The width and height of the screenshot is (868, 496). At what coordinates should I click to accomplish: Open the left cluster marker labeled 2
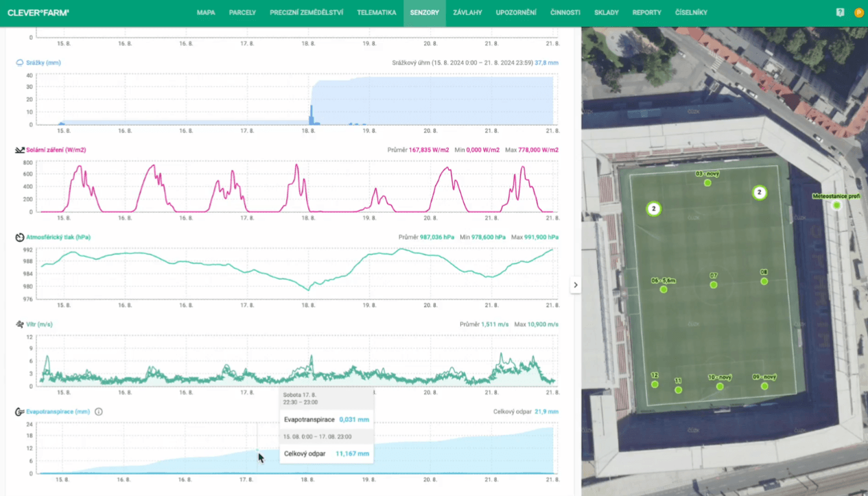coord(654,209)
